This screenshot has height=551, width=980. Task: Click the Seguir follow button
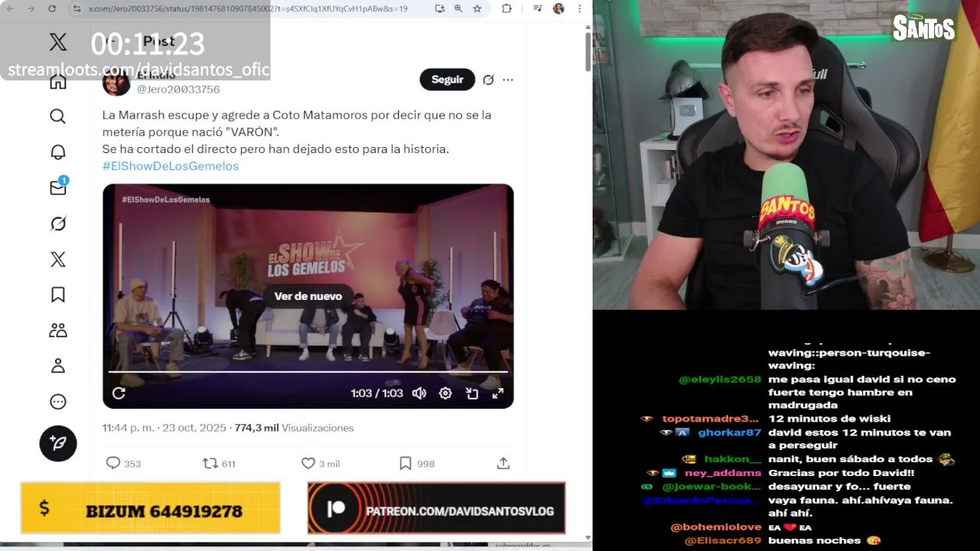[447, 80]
